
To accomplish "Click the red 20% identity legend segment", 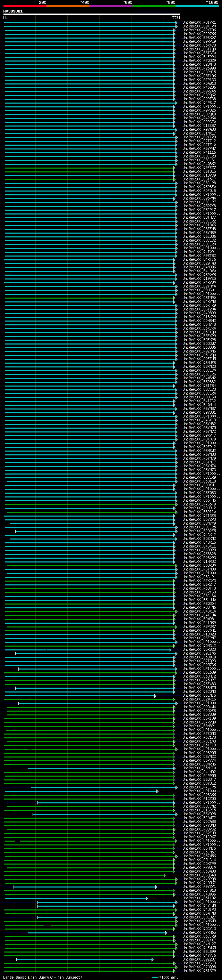I will click(25, 6).
